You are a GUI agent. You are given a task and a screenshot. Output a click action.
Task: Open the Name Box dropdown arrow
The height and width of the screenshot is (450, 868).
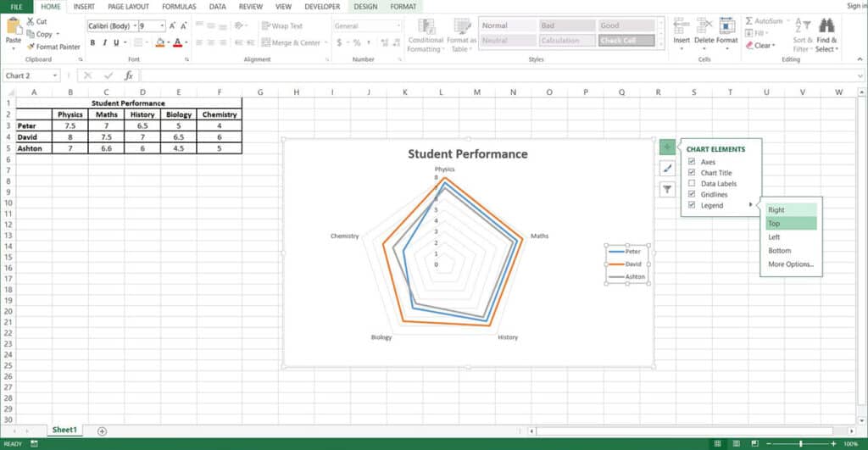55,75
